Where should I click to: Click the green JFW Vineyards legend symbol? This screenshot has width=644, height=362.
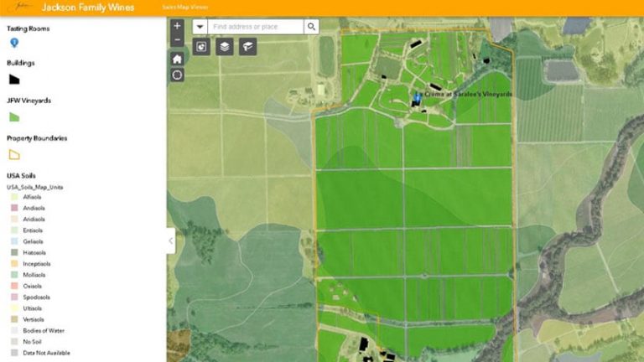coord(14,117)
